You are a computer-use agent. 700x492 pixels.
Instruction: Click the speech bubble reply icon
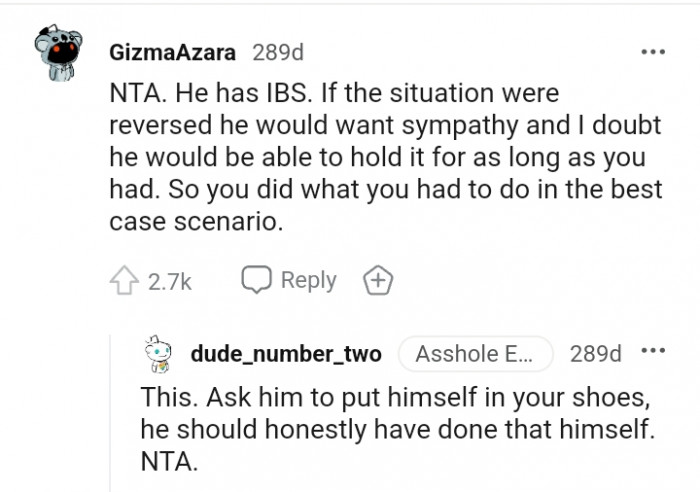click(257, 280)
